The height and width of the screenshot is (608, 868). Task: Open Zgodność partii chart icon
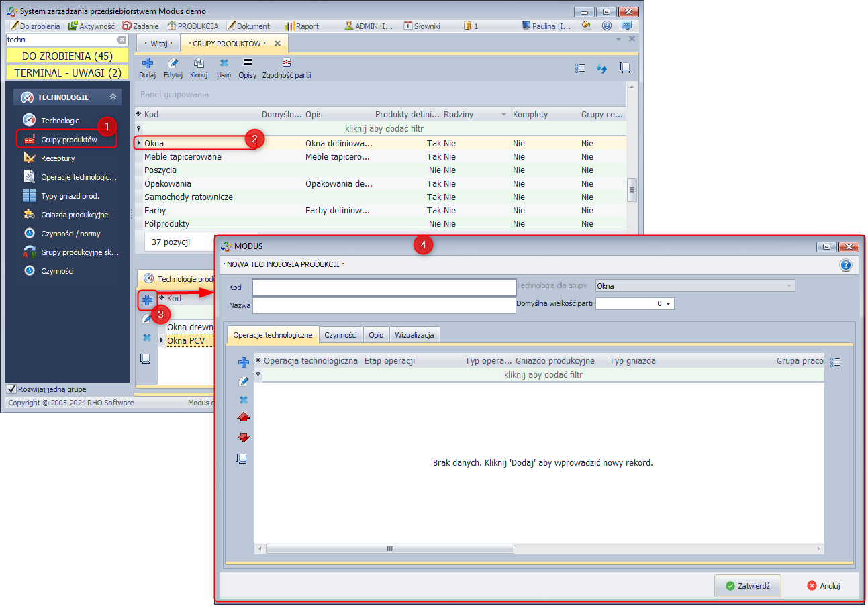[x=287, y=63]
